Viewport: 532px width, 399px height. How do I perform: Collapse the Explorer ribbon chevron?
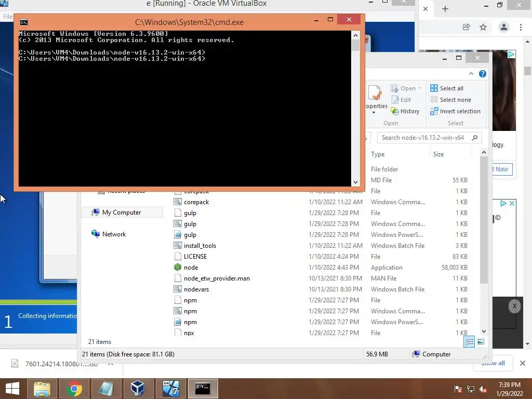click(x=471, y=74)
